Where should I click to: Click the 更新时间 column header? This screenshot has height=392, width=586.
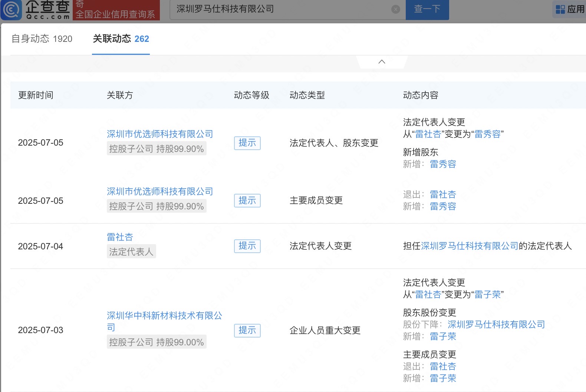(36, 95)
